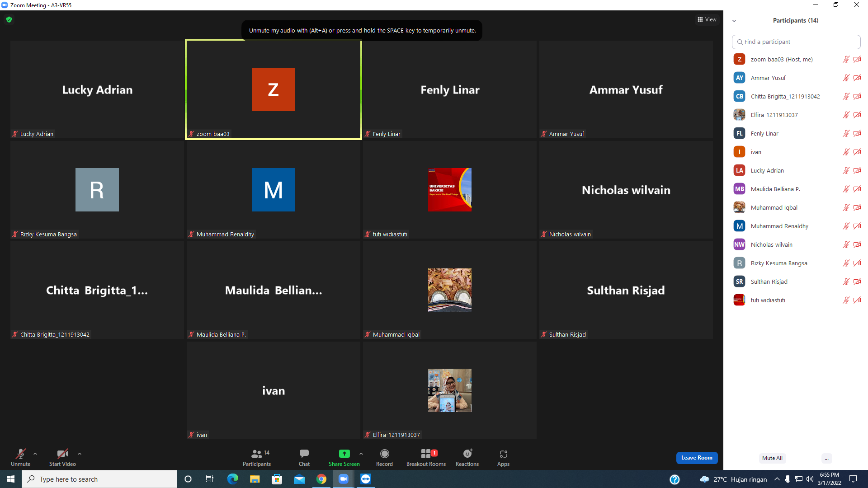The image size is (868, 488).
Task: Click the Find a participant search field
Action: [x=796, y=42]
